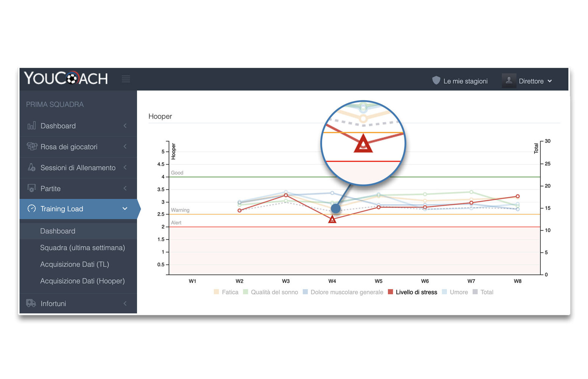Click the red Livello di stress swatch

click(x=390, y=292)
